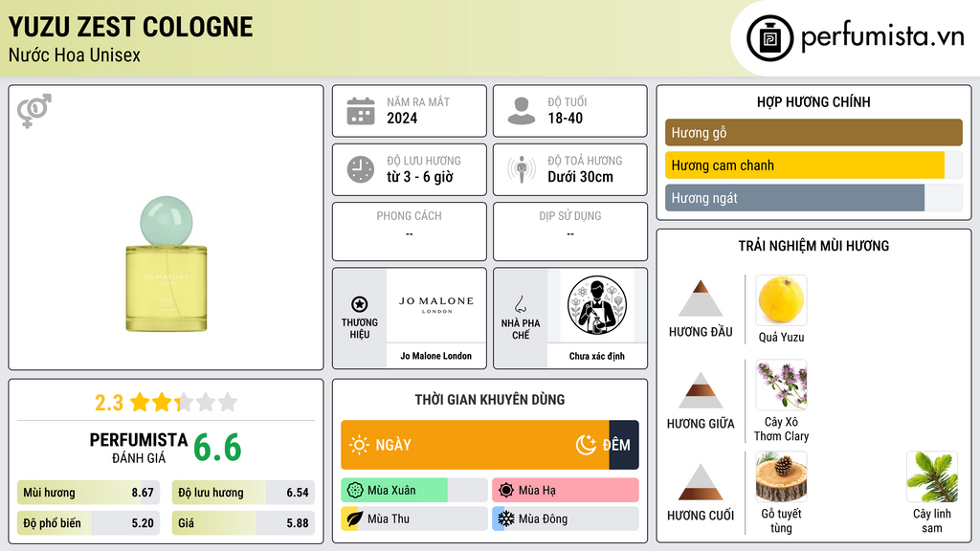Open the Cây linh sam note image
980x551 pixels.
pos(932,477)
